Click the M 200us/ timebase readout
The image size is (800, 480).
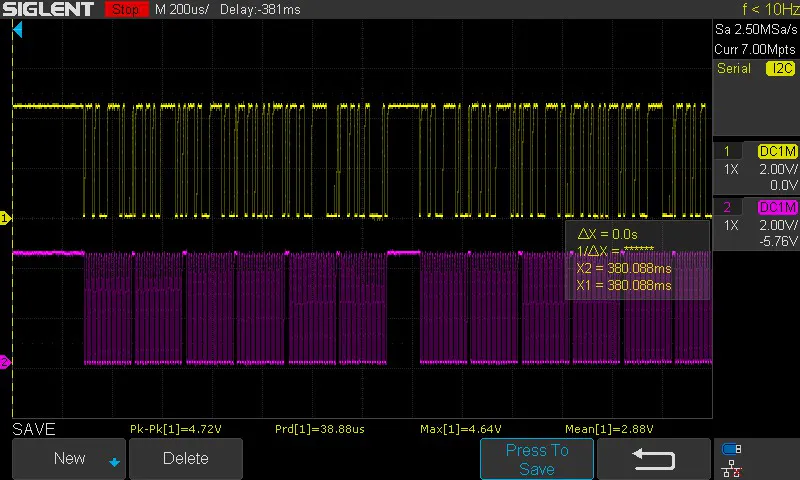click(x=182, y=9)
